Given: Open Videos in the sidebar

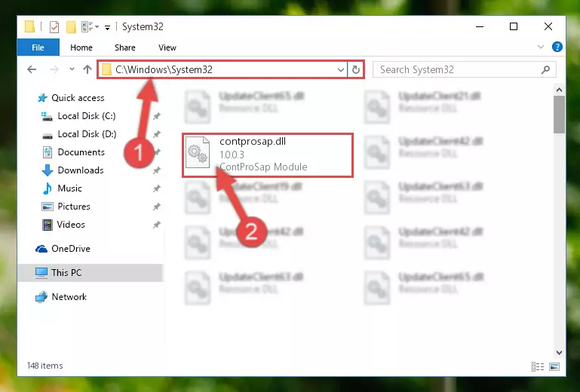Looking at the screenshot, I should pyautogui.click(x=71, y=225).
